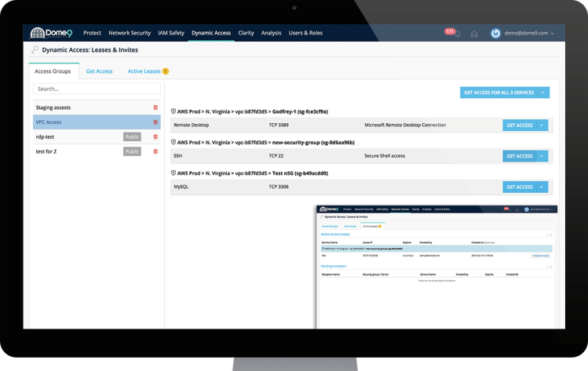Open the inset Active Leases screenshot

click(436, 267)
